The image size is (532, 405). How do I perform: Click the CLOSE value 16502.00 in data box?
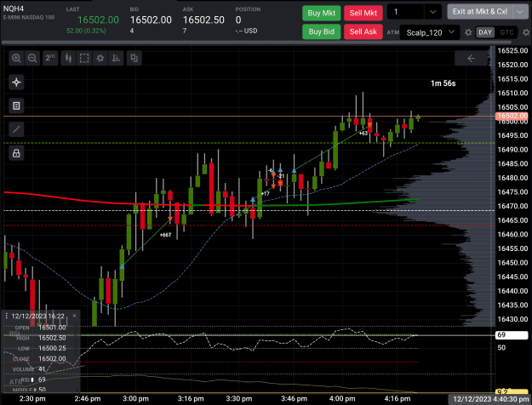(52, 358)
